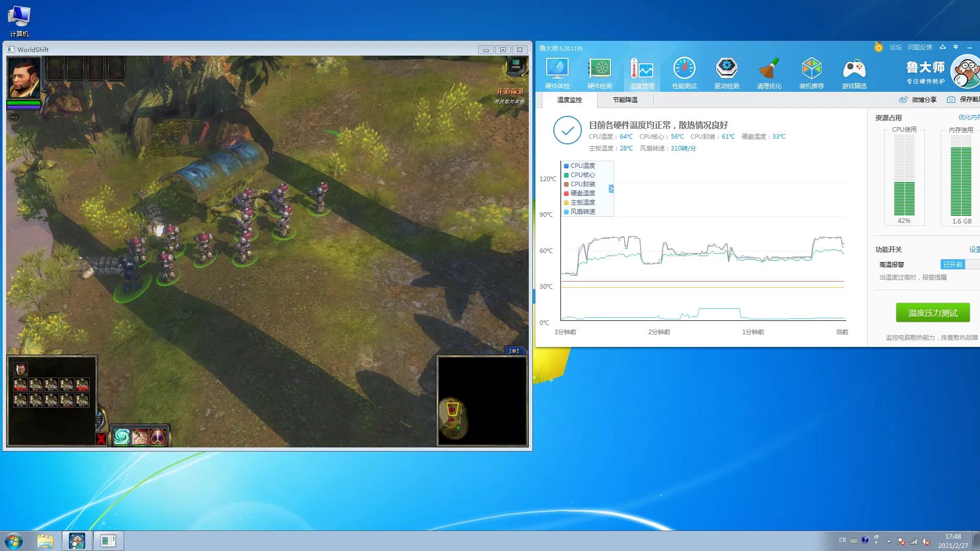This screenshot has width=980, height=551.
Task: Switch to 节能降温 tab
Action: pos(625,100)
